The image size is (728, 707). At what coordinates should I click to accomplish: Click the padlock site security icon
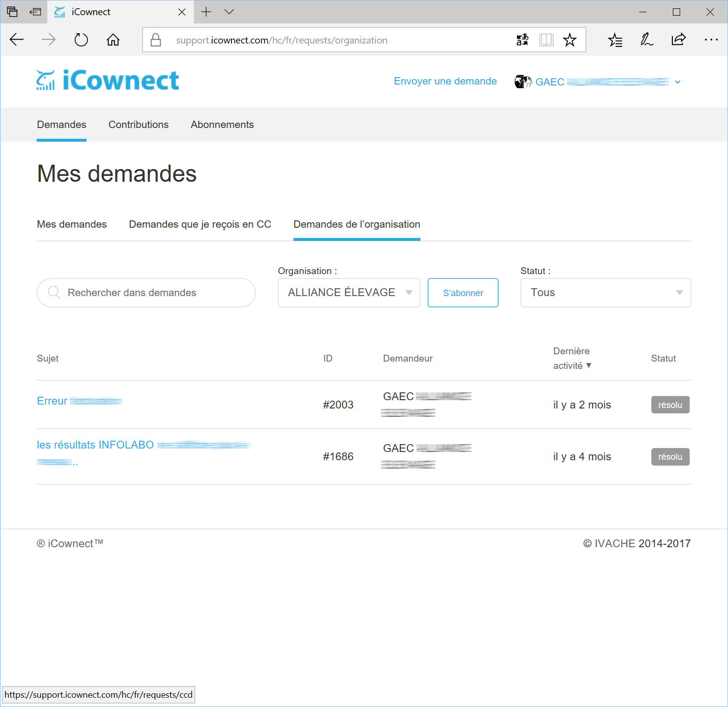click(156, 40)
